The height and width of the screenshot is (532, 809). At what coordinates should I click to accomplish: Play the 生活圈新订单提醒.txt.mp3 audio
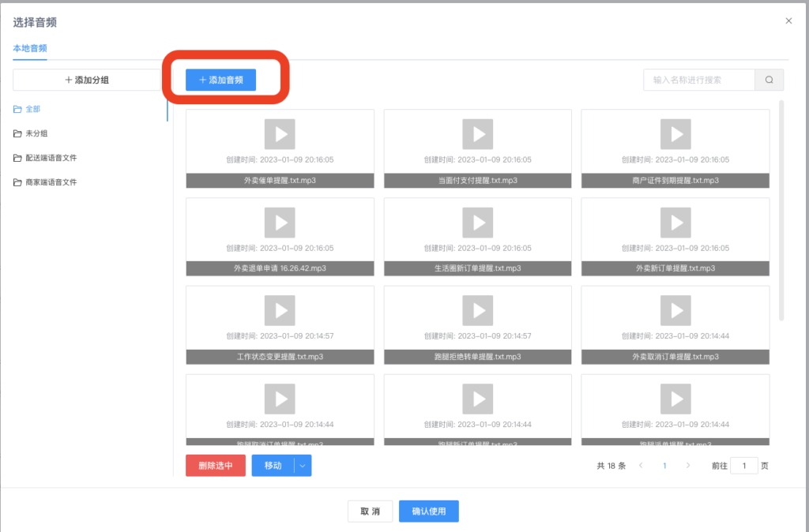coord(477,223)
